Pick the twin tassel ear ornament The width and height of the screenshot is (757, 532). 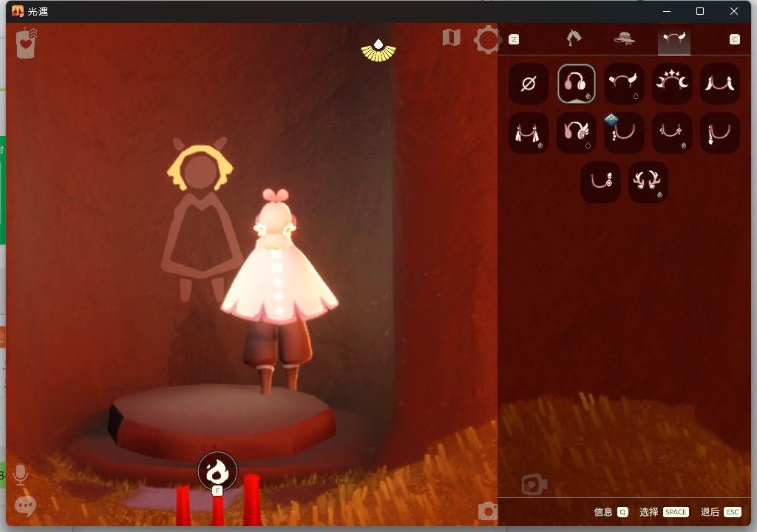tap(529, 133)
